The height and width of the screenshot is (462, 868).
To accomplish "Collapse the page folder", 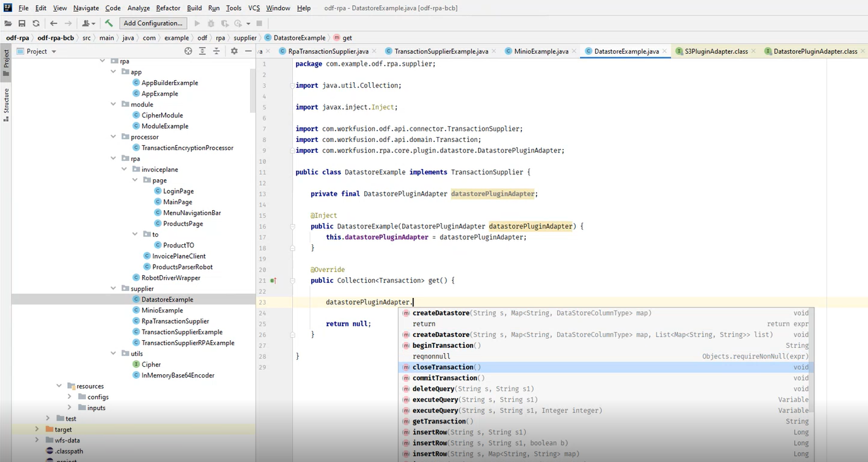I will (135, 180).
